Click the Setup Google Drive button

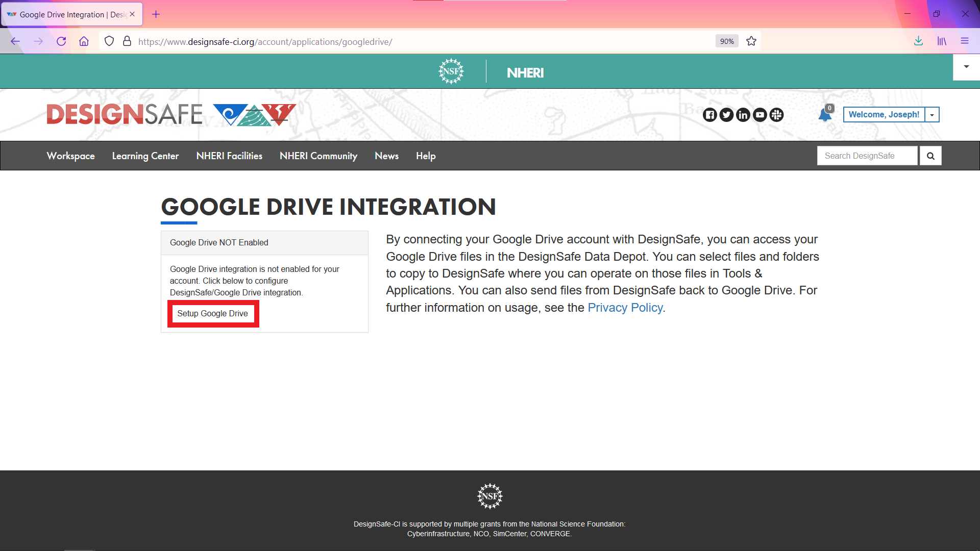pyautogui.click(x=213, y=313)
